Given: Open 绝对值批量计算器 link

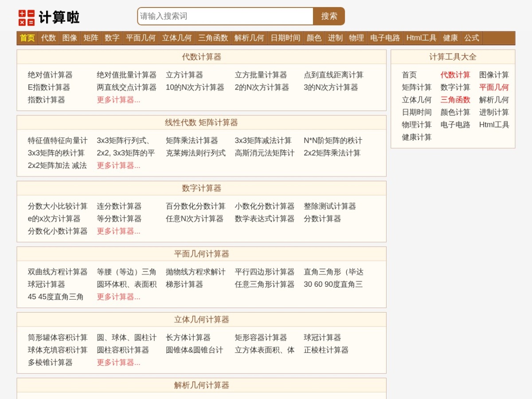Looking at the screenshot, I should pos(127,75).
